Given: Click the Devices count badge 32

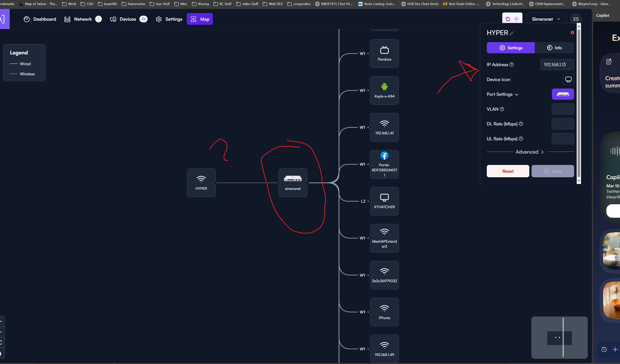Looking at the screenshot, I should pos(143,19).
